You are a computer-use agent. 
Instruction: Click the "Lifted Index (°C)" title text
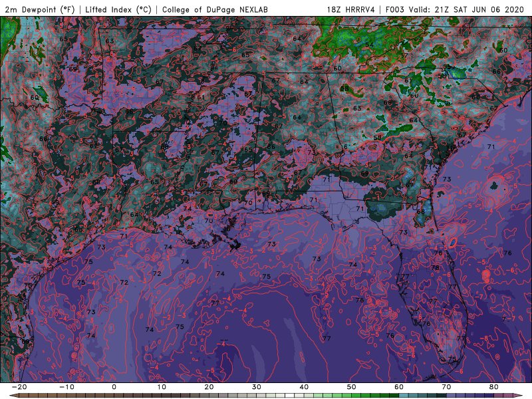point(118,10)
